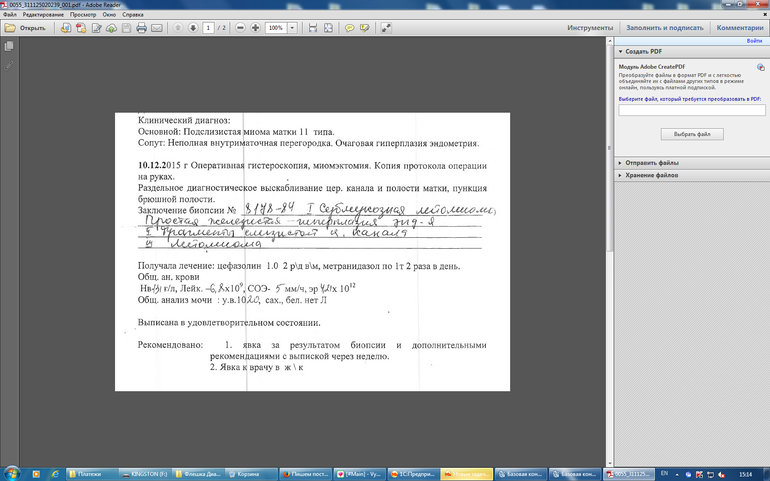770x481 pixels.
Task: Click the Открыть (Open) folder button
Action: click(x=26, y=28)
